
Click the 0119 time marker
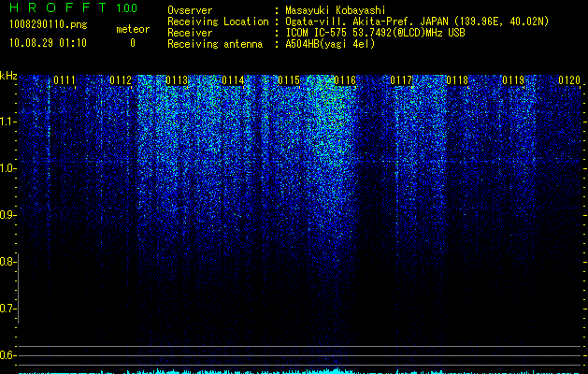[x=513, y=80]
